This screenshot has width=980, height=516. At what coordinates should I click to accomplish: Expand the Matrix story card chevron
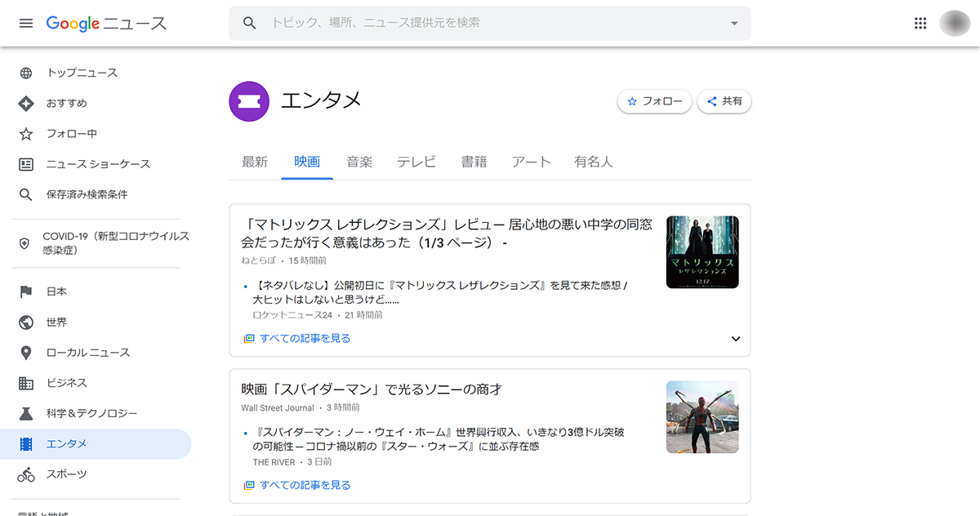pos(735,339)
